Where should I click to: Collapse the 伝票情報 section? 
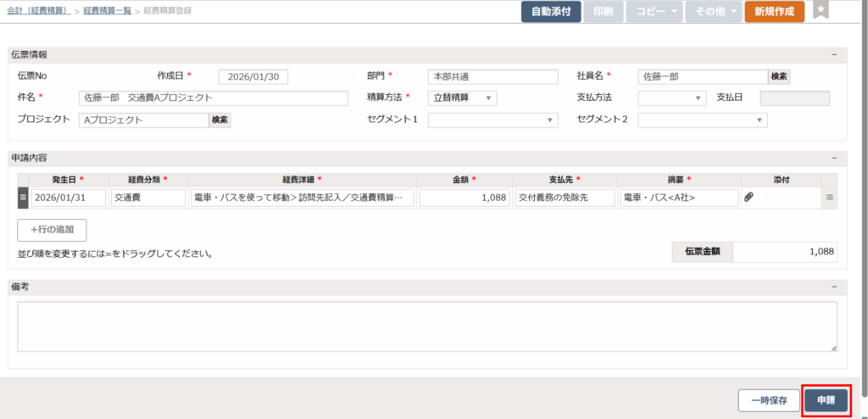coord(834,54)
